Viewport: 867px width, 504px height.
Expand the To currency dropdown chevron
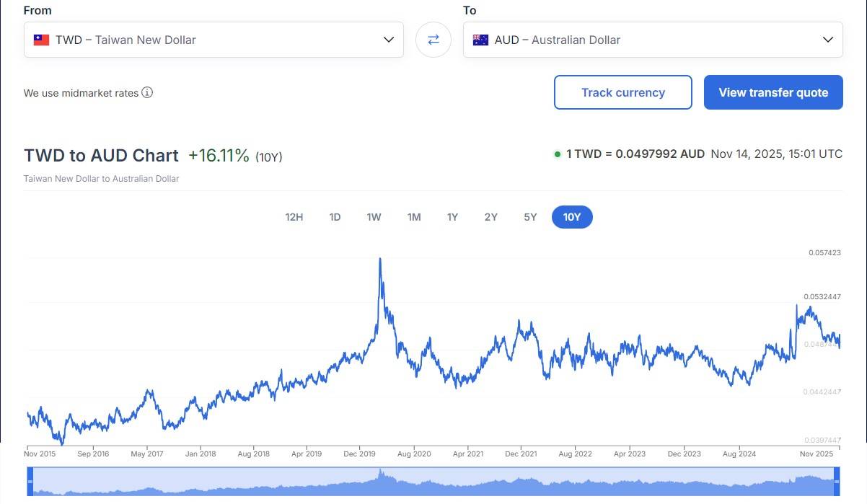pyautogui.click(x=828, y=40)
